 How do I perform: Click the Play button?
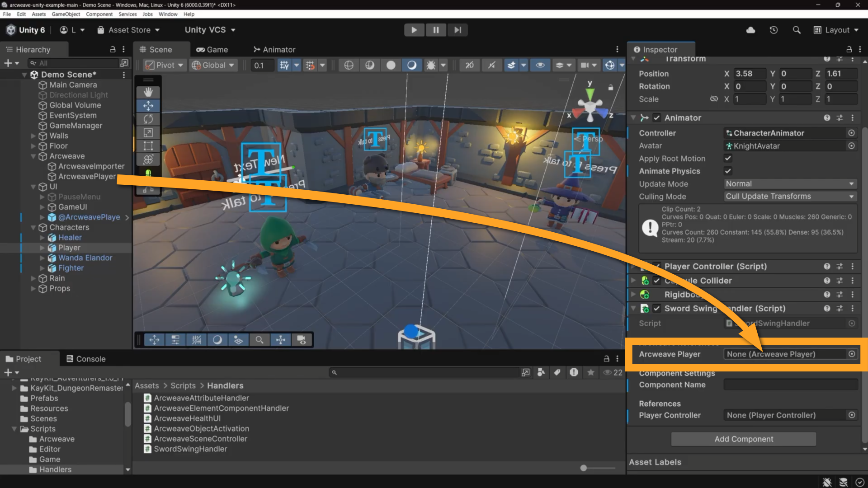click(414, 30)
